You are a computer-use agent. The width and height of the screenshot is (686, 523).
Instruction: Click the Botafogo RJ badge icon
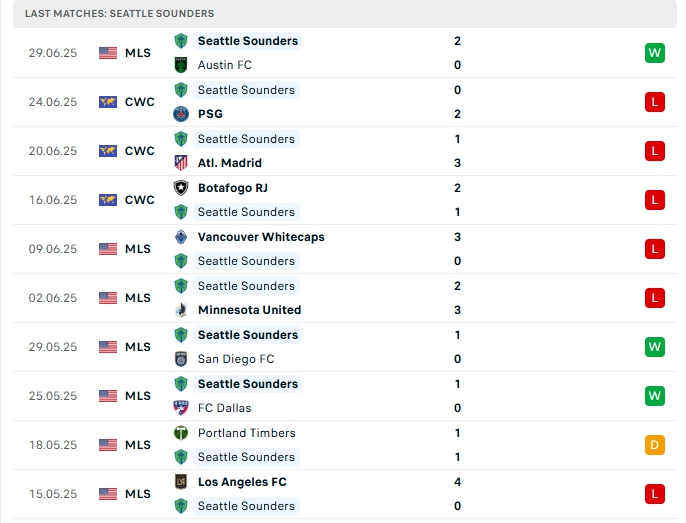click(x=181, y=188)
